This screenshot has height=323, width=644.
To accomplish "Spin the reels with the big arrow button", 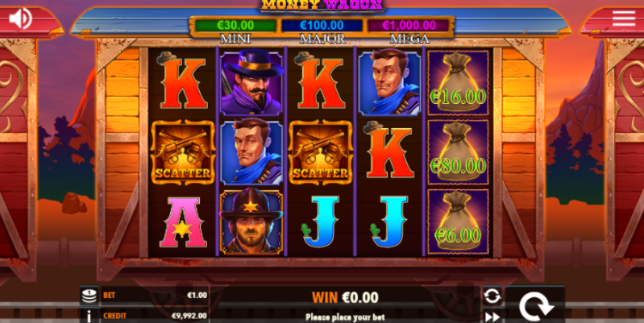I will coord(535,305).
